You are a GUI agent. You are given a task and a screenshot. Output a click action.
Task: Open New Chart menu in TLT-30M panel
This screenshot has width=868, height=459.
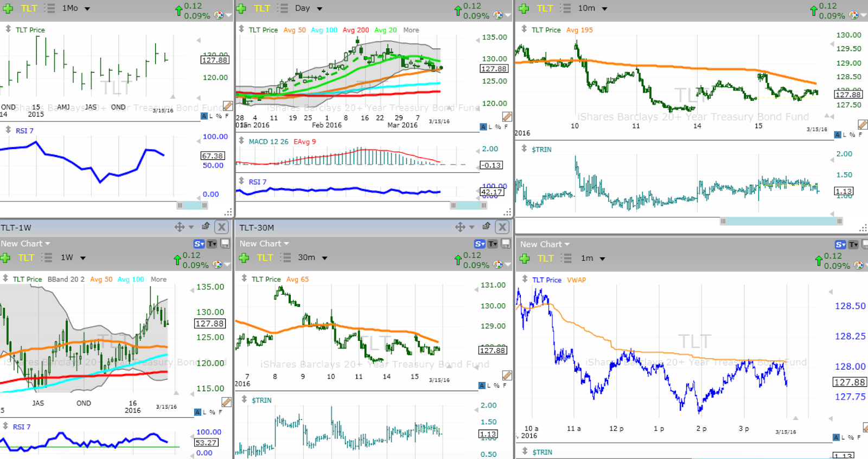click(264, 244)
